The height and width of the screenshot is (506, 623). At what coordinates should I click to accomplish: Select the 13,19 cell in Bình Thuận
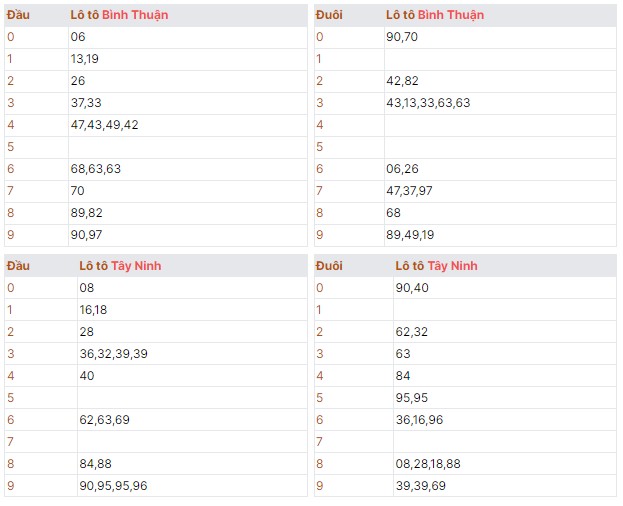click(85, 59)
